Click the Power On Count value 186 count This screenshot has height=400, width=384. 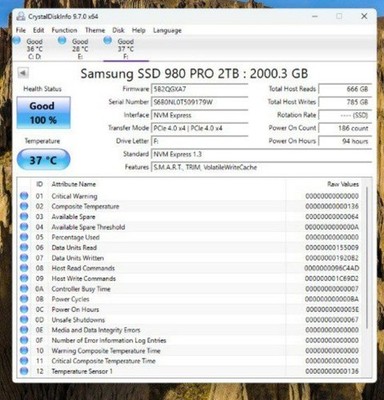pos(345,128)
